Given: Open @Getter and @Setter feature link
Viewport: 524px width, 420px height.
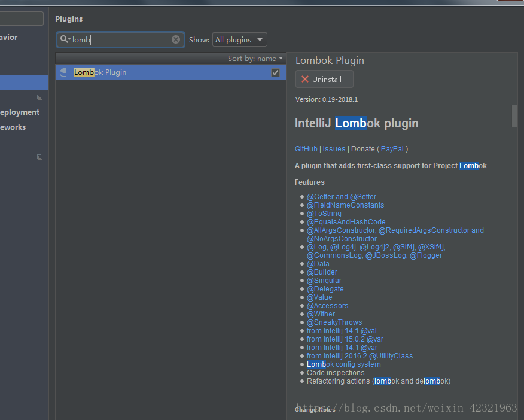Looking at the screenshot, I should [342, 197].
